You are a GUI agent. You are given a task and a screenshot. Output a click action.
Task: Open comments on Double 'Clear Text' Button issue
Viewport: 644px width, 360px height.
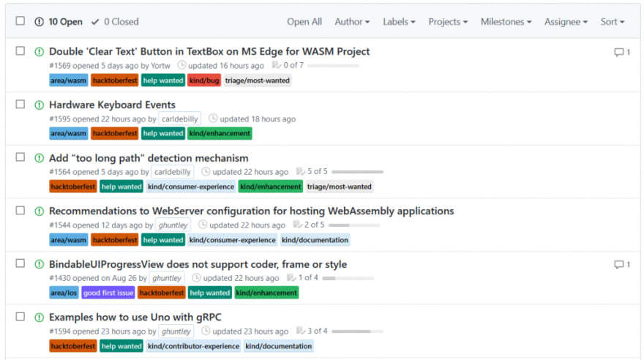point(622,52)
